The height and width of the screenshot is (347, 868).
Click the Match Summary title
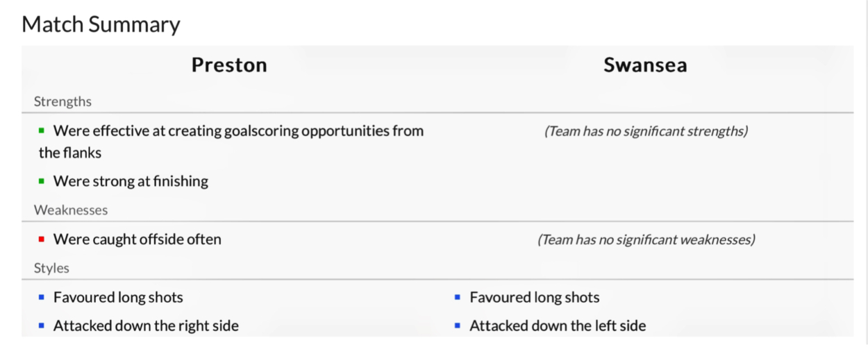pyautogui.click(x=101, y=24)
